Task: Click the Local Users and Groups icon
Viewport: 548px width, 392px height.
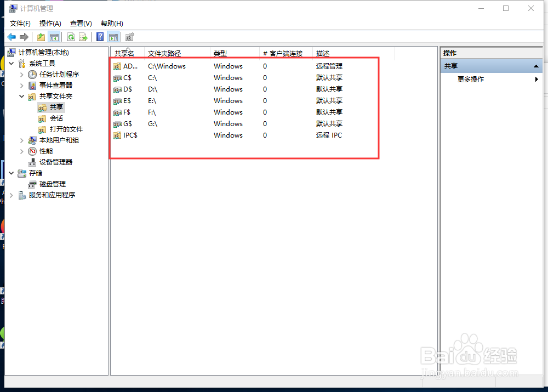Action: pos(32,140)
